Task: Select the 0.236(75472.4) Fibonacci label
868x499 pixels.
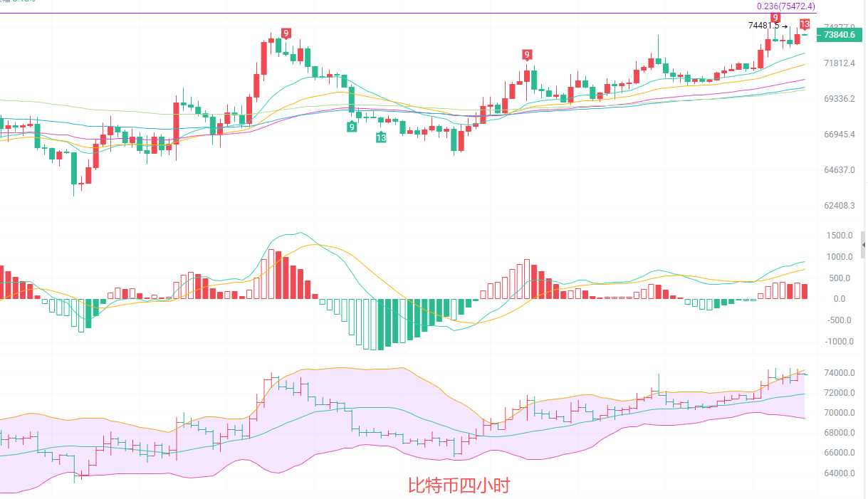Action: tap(786, 6)
